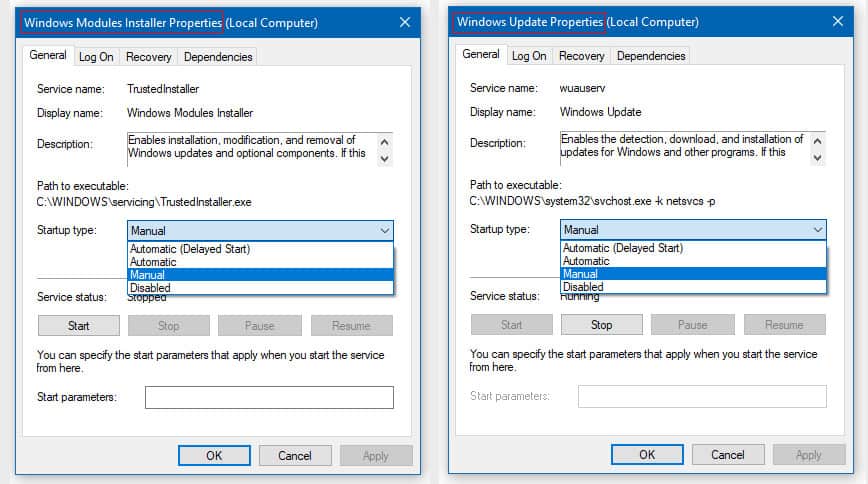Switch to Log On tab in Windows Modules Installer
Screen dimensions: 868x484
[x=96, y=56]
